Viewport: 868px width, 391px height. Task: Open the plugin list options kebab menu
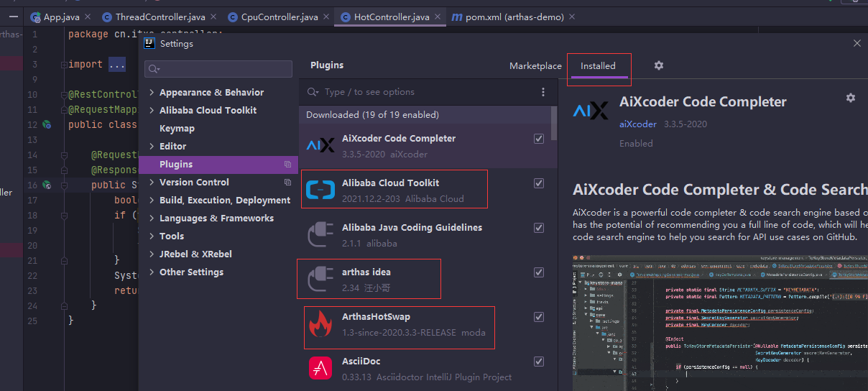pyautogui.click(x=543, y=92)
